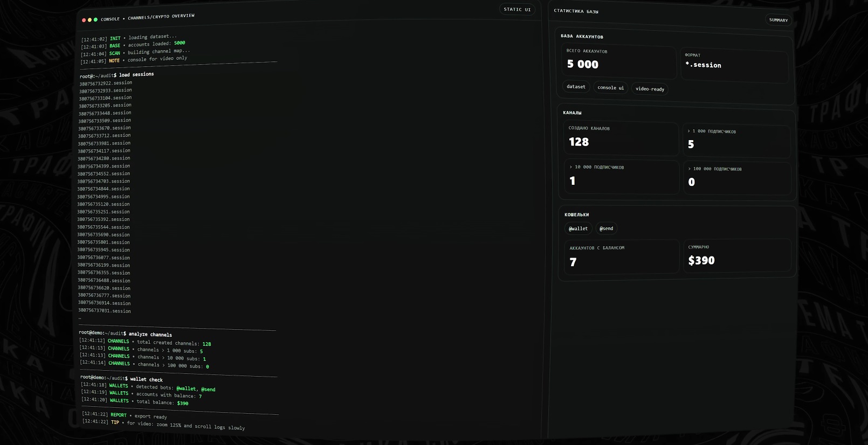Select the dataset tag chip
Viewport: 868px width, 445px height.
click(576, 87)
